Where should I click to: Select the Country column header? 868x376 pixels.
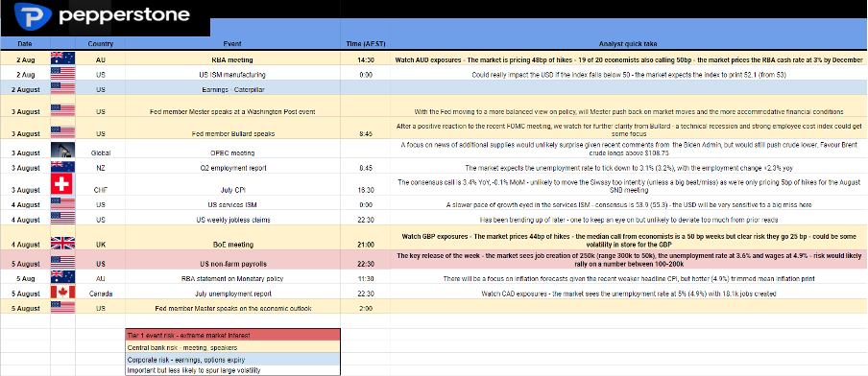coord(100,44)
